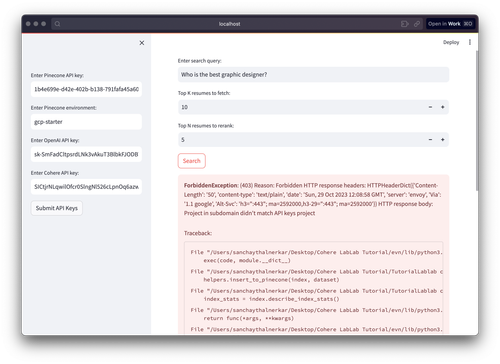
Task: Open the three-dot main menu
Action: point(470,42)
